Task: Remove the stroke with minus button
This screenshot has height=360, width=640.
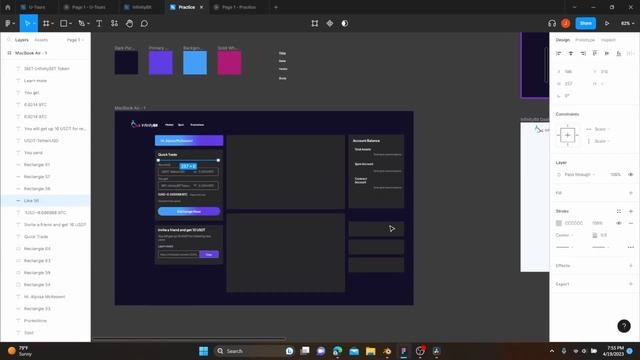Action: click(631, 223)
